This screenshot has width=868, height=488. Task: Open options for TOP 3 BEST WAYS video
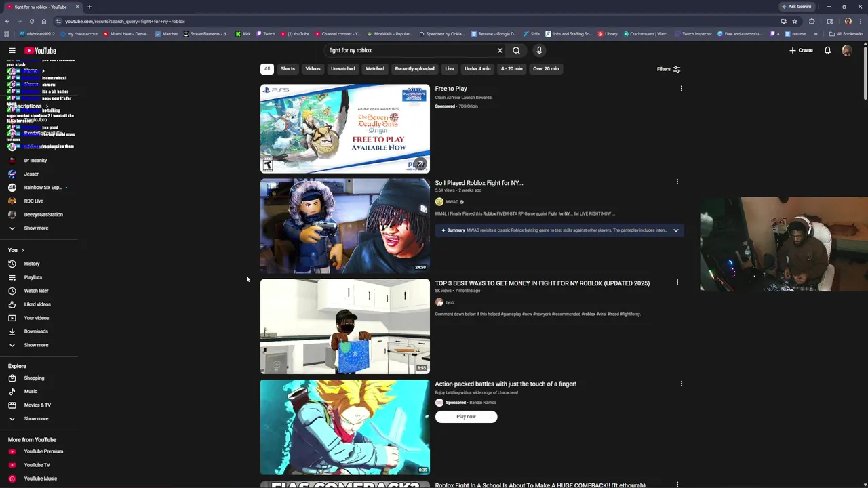coord(677,282)
